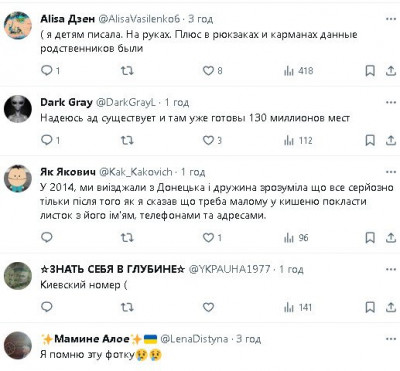The image size is (400, 371).
Task: Open Як Якович cartoon avatar
Action: click(x=18, y=178)
